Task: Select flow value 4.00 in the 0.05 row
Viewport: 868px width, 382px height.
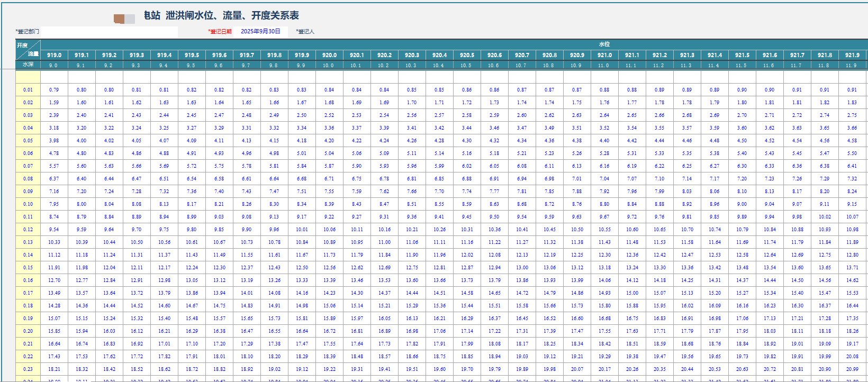Action: pyautogui.click(x=82, y=141)
